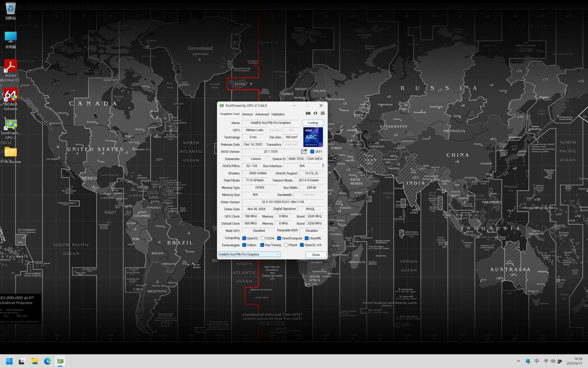Open File Explorer from the taskbar
Image resolution: width=588 pixels, height=368 pixels.
pyautogui.click(x=34, y=361)
